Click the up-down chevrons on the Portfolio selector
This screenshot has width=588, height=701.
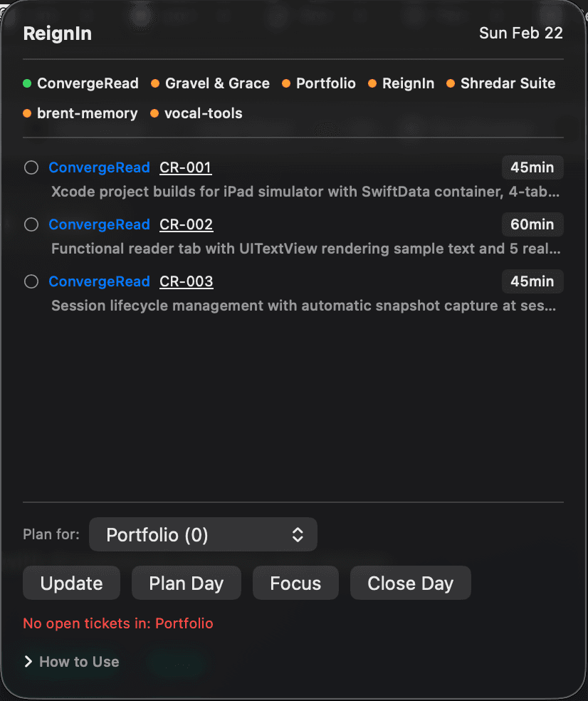click(x=298, y=534)
